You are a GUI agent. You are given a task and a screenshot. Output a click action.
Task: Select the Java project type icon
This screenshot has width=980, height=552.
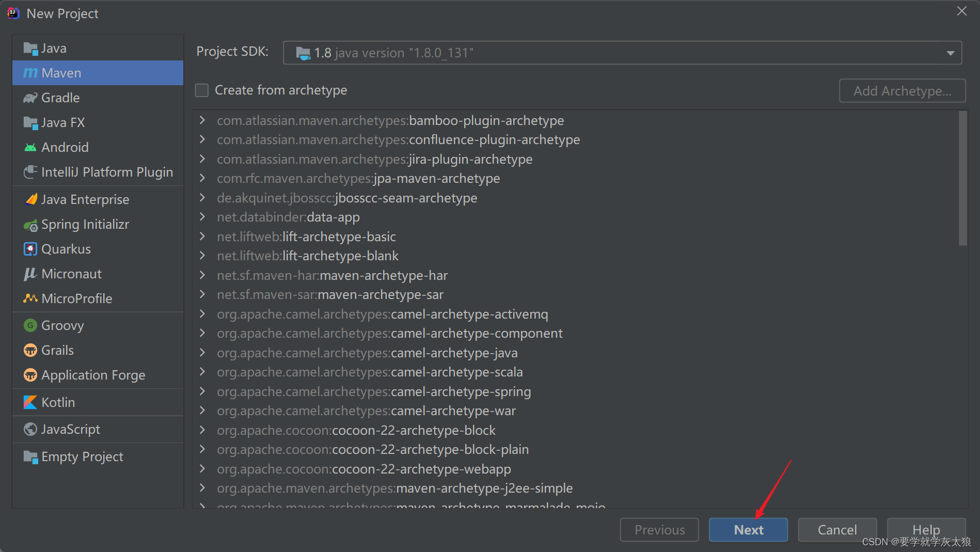(30, 49)
